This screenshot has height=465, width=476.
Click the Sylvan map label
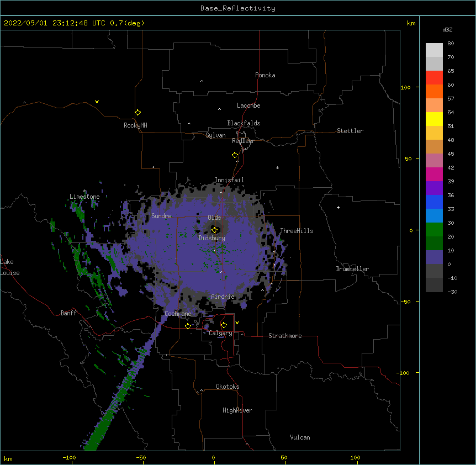coord(215,135)
